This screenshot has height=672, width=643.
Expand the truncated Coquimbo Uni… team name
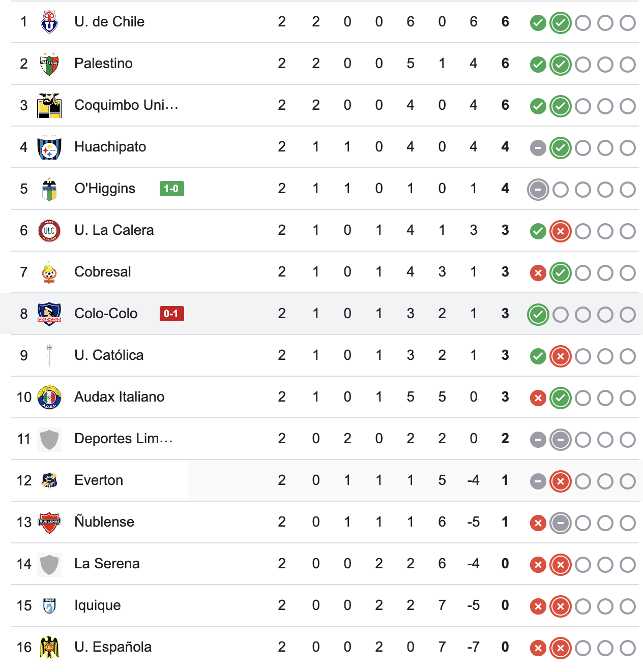pos(126,105)
